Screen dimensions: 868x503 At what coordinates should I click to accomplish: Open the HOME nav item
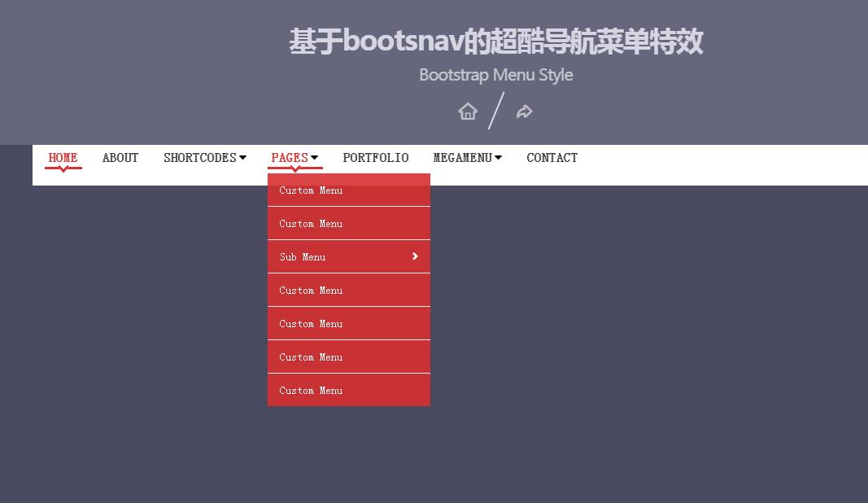pos(63,158)
